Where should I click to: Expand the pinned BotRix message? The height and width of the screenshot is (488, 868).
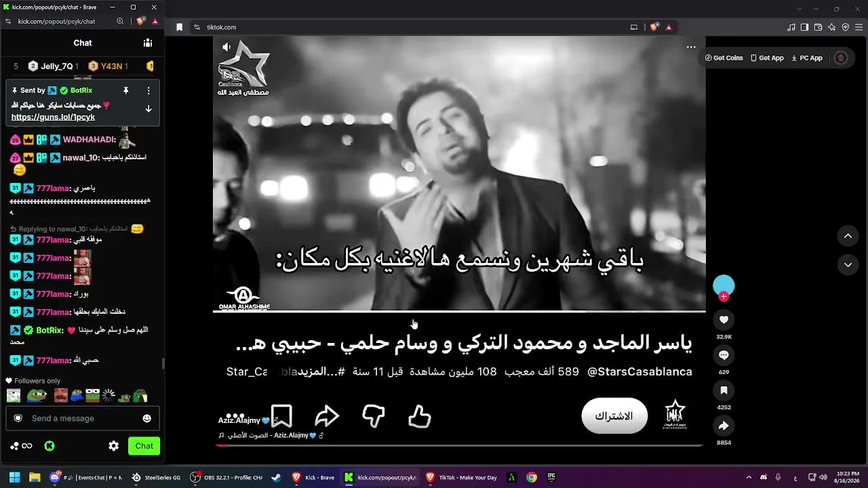149,108
